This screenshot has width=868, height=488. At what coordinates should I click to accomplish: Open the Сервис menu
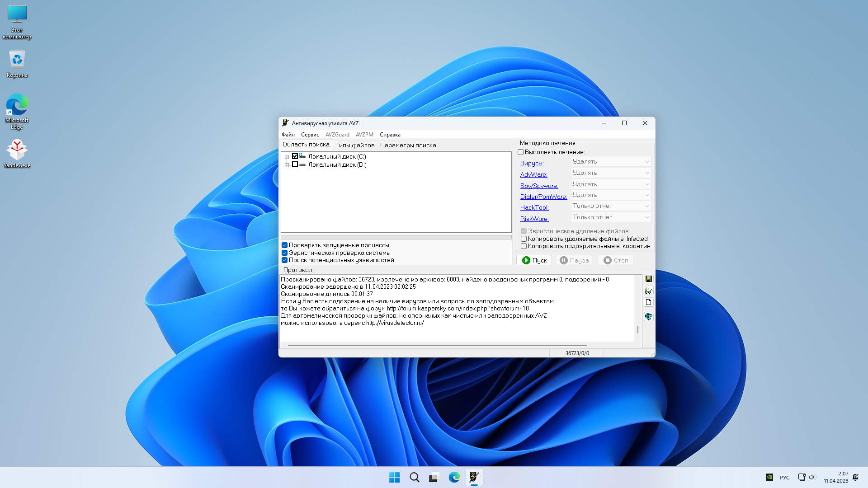pos(310,135)
